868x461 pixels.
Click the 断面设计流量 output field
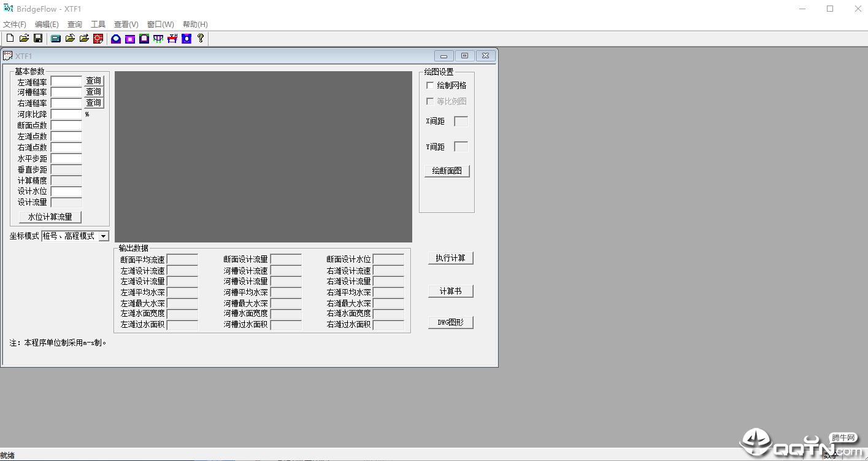coord(286,260)
